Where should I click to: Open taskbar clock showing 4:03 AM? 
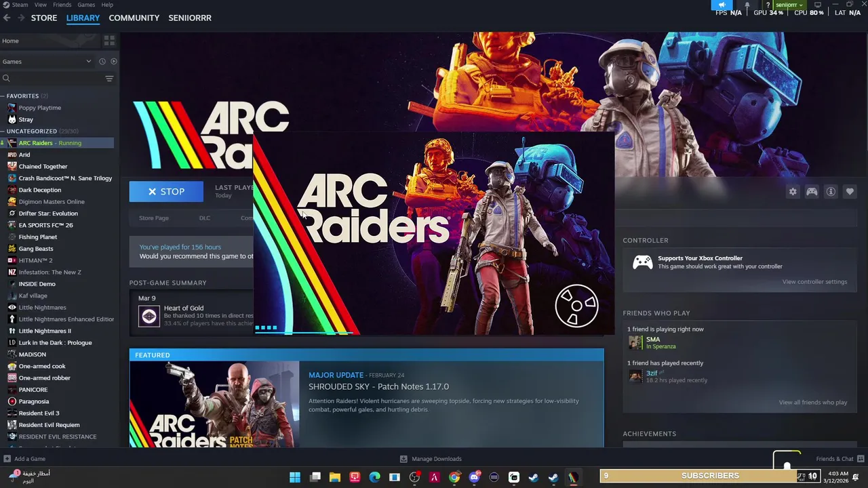tap(836, 477)
